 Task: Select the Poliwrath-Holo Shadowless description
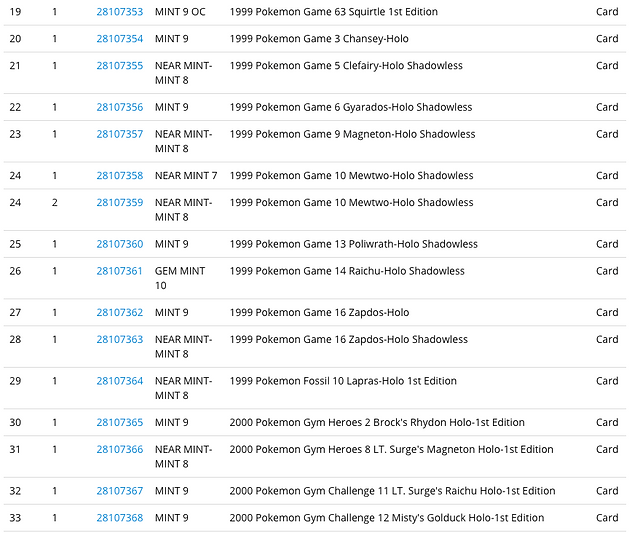[353, 244]
